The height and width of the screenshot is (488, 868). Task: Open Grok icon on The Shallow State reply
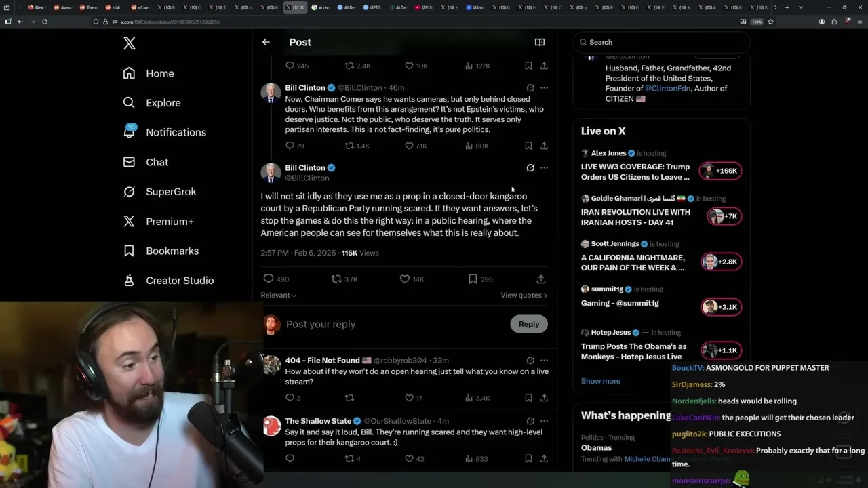coord(530,421)
